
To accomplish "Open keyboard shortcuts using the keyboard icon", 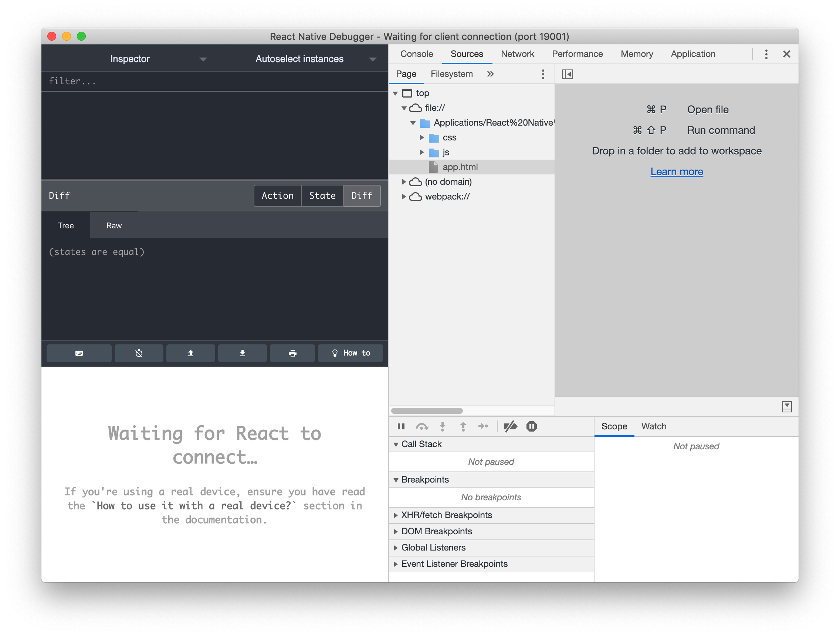I will click(79, 353).
